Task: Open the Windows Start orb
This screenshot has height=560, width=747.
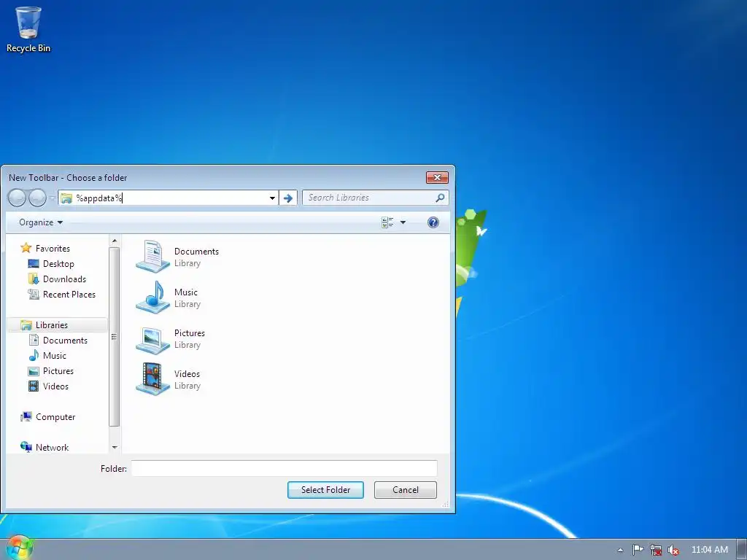Action: pyautogui.click(x=18, y=548)
